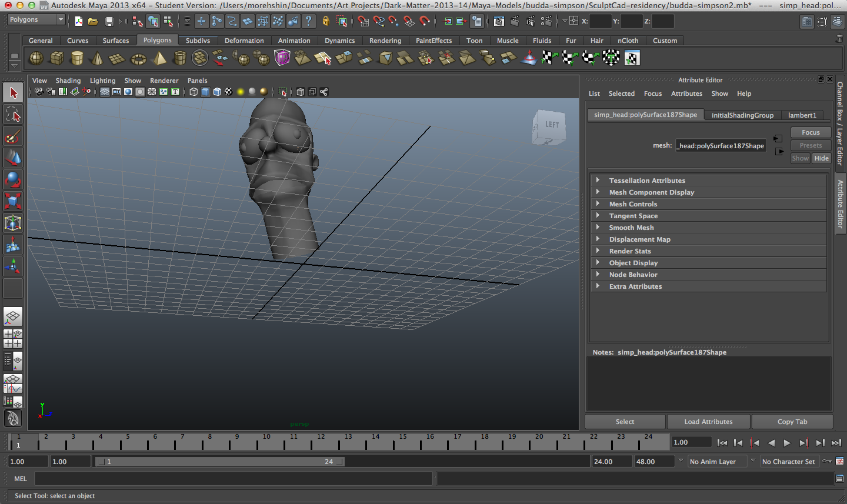
Task: Create a polygon sphere from shelf
Action: click(x=36, y=58)
